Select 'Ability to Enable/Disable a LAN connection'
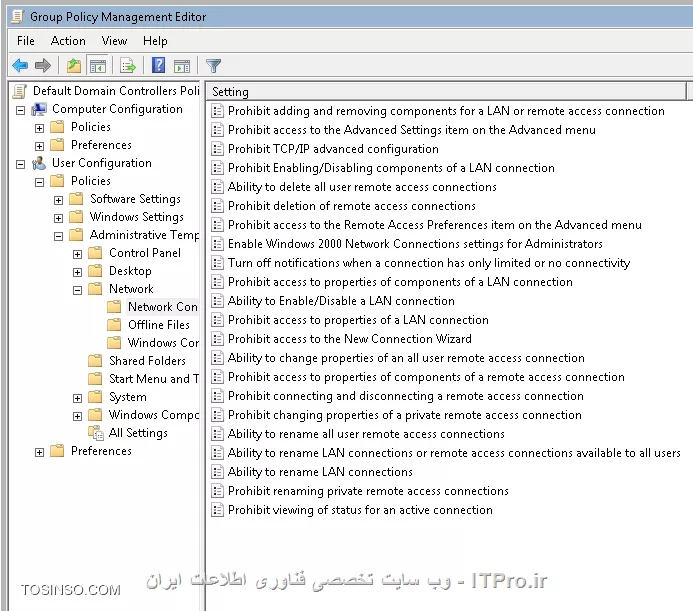The width and height of the screenshot is (693, 611). click(x=341, y=301)
